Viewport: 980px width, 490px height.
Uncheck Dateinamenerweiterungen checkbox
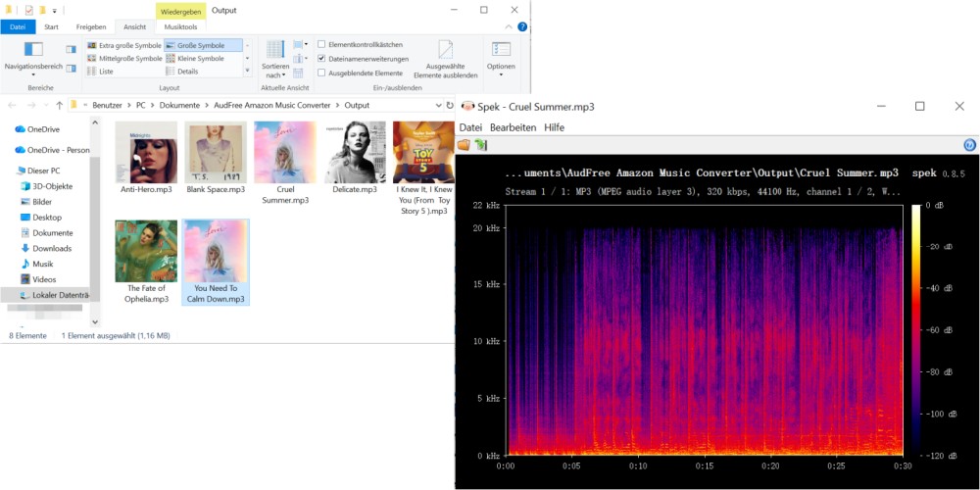pyautogui.click(x=321, y=59)
